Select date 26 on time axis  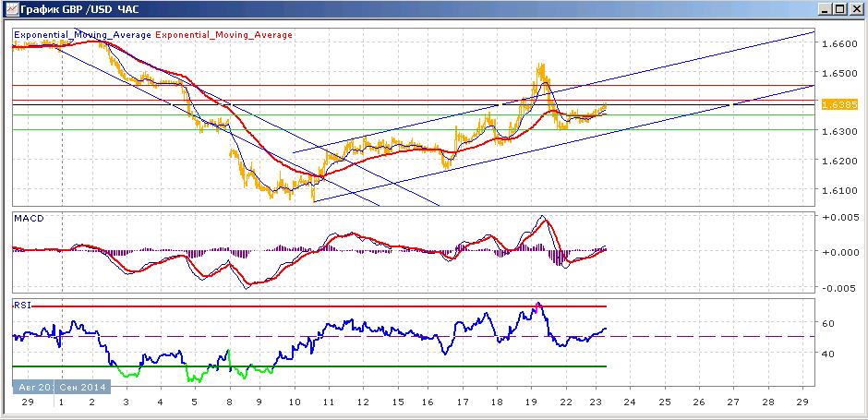699,402
